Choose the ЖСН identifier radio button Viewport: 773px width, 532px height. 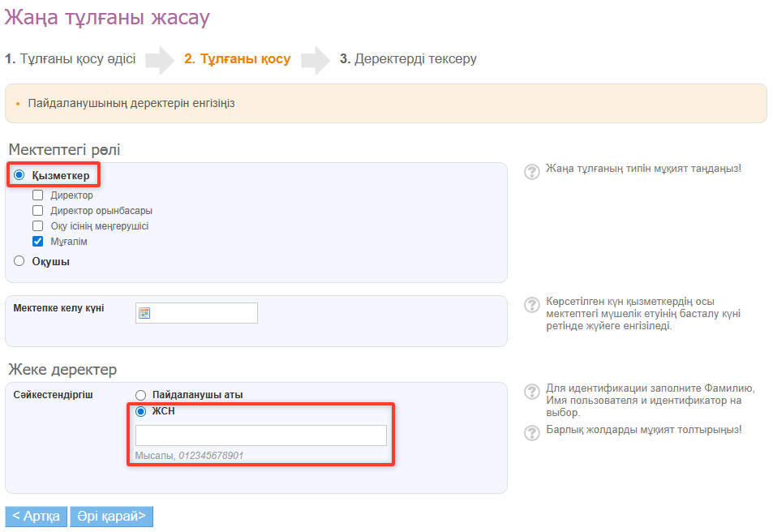click(141, 411)
